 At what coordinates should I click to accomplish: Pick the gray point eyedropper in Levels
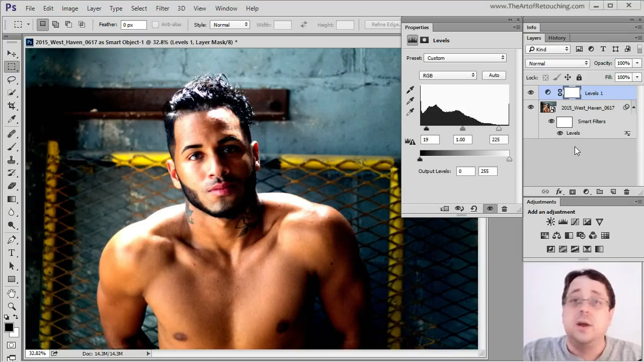(x=410, y=101)
